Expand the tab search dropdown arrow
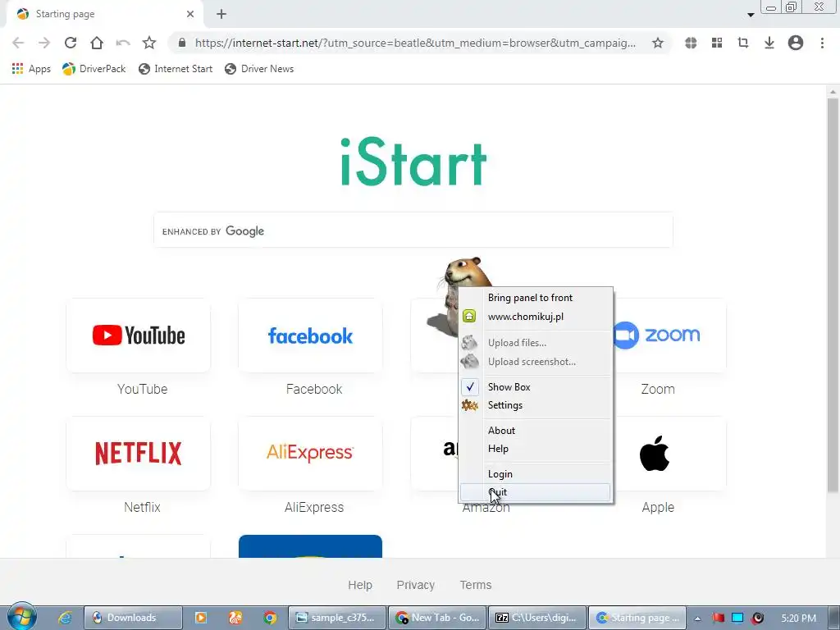 pyautogui.click(x=751, y=15)
